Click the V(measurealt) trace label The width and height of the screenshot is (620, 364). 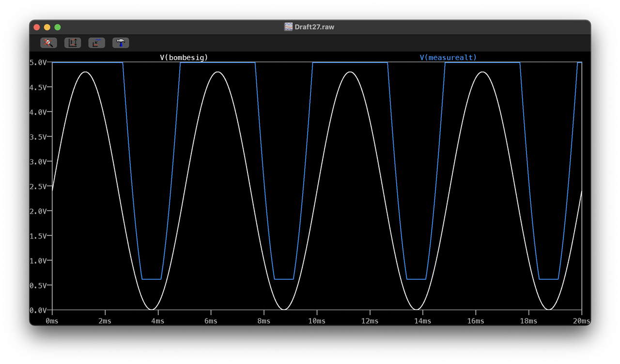click(x=448, y=57)
